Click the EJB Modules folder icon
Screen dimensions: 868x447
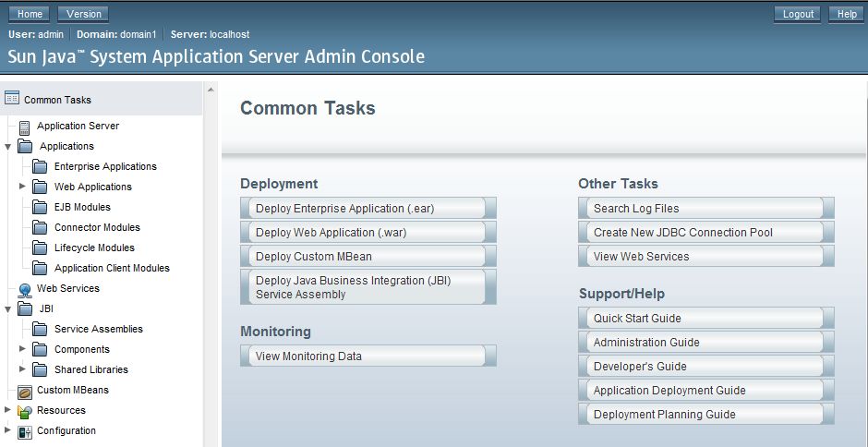coord(40,207)
